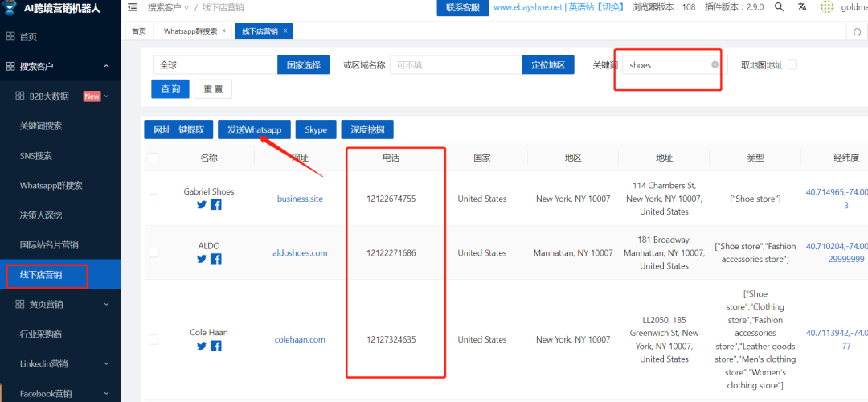Image resolution: width=868 pixels, height=402 pixels.
Task: Switch to the 首页 tab
Action: [x=139, y=31]
